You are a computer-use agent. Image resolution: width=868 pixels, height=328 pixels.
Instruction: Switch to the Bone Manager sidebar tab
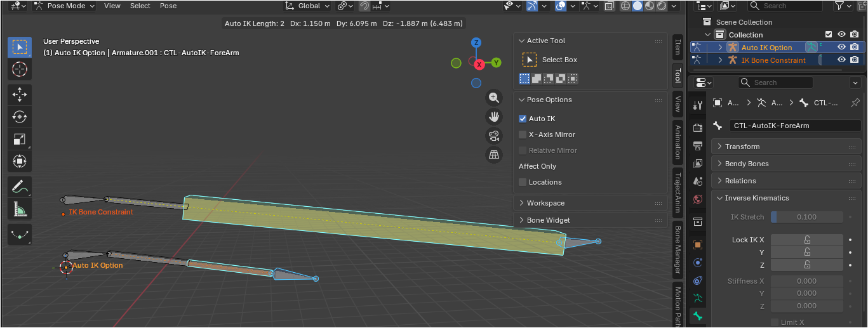(678, 249)
